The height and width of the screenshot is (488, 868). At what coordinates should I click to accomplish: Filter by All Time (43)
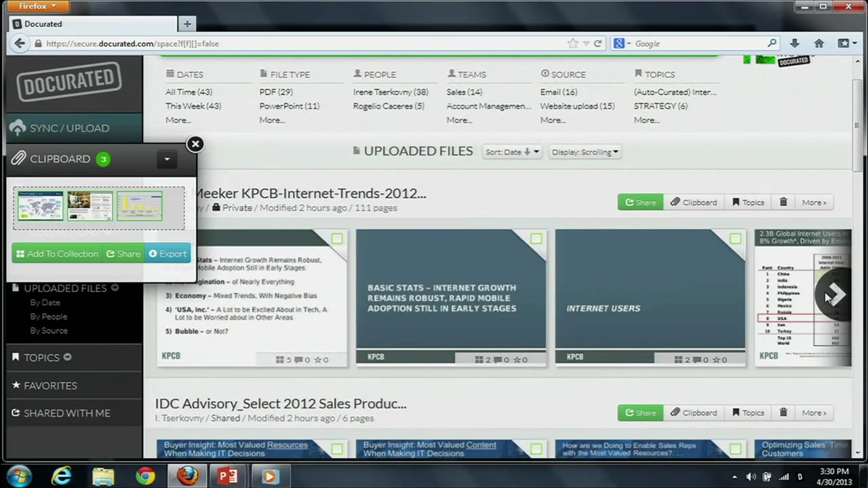189,92
